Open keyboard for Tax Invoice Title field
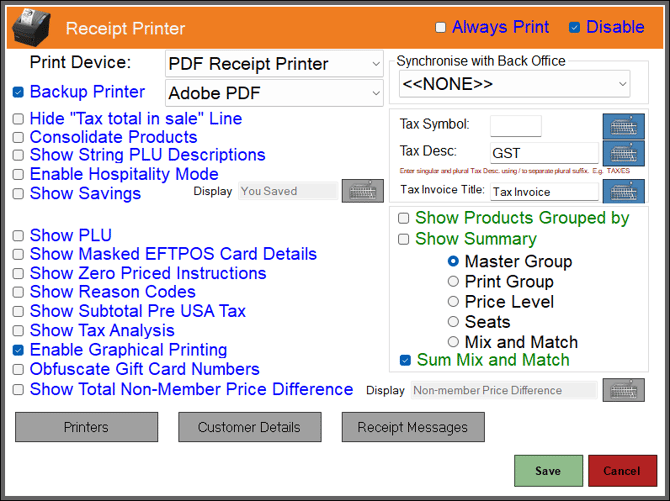The image size is (670, 501). tap(623, 191)
